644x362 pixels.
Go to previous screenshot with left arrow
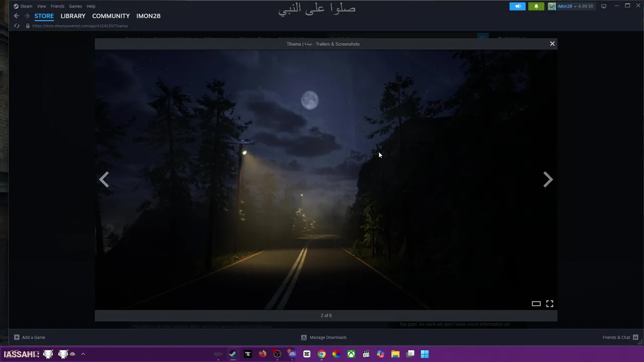coord(104,179)
